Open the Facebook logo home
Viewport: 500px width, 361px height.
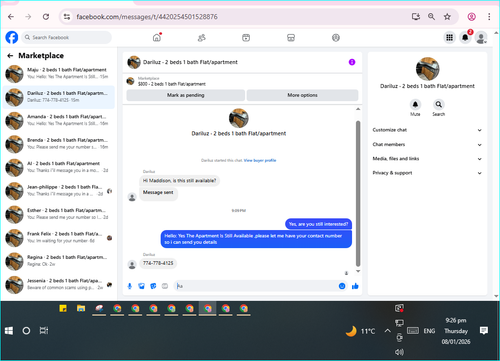[x=12, y=37]
